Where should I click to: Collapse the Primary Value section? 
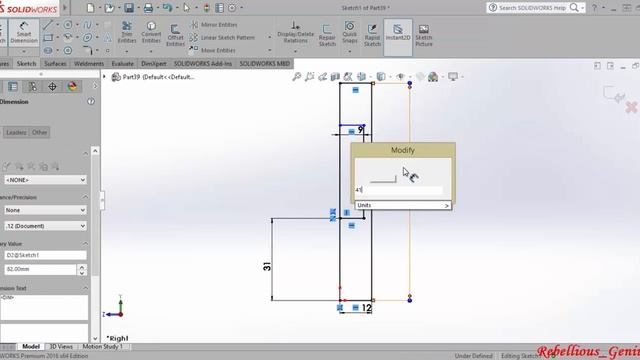[85, 244]
